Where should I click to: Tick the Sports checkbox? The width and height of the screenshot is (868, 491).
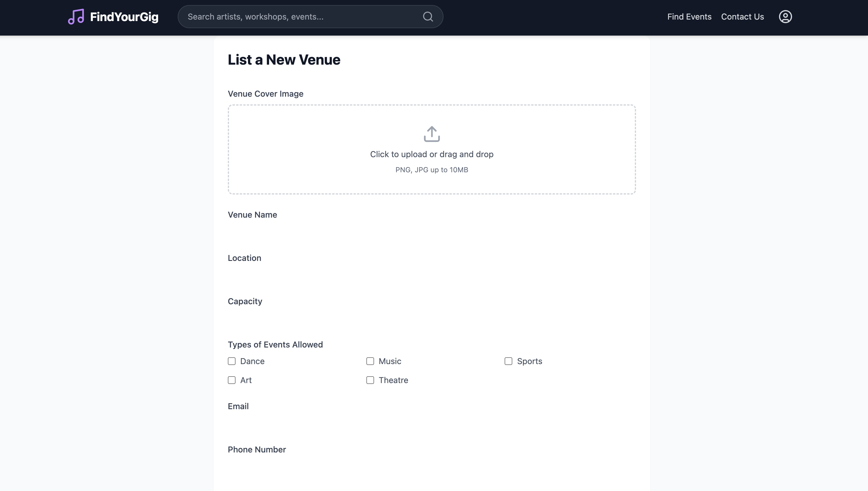pyautogui.click(x=508, y=361)
